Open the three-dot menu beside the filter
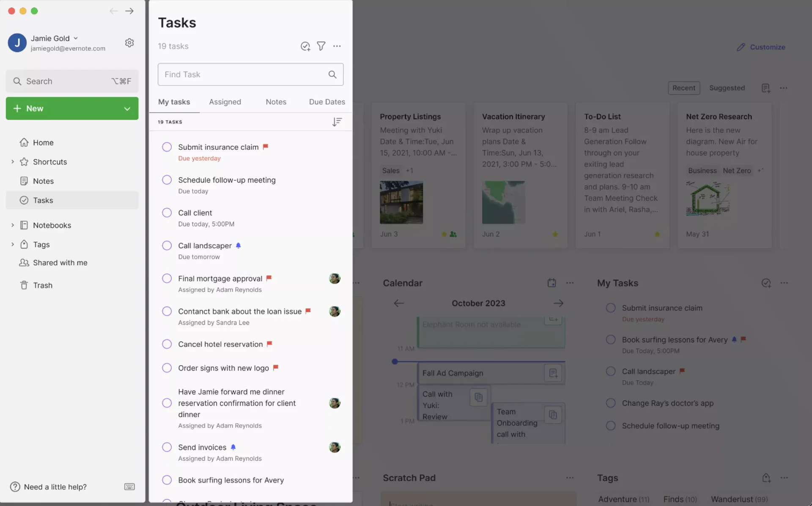Screen dimensions: 812x506 (x=337, y=46)
